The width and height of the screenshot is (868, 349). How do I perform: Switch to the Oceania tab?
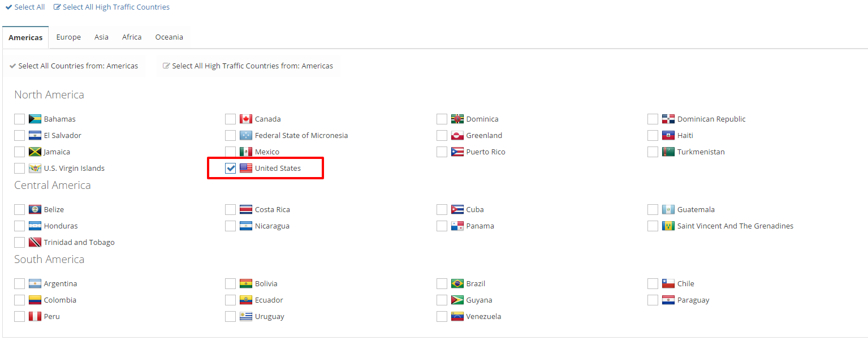(169, 37)
